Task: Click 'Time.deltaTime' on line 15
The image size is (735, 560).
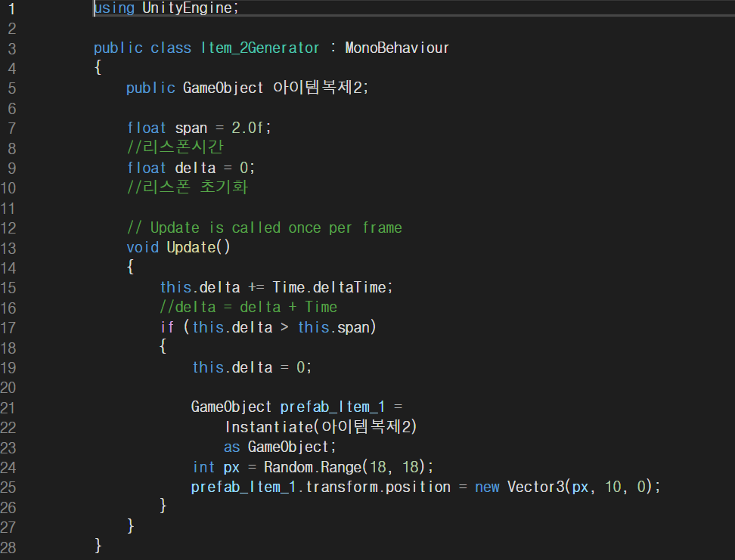Action: [x=329, y=287]
